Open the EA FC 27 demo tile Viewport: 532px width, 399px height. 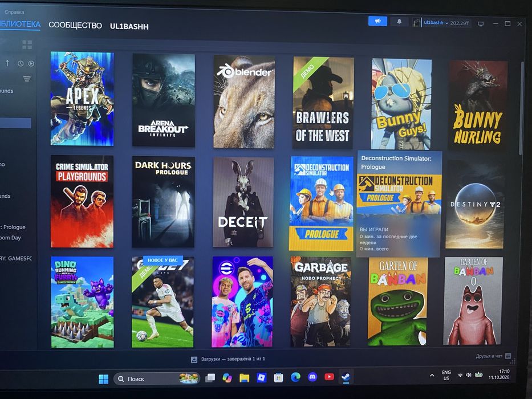[163, 302]
